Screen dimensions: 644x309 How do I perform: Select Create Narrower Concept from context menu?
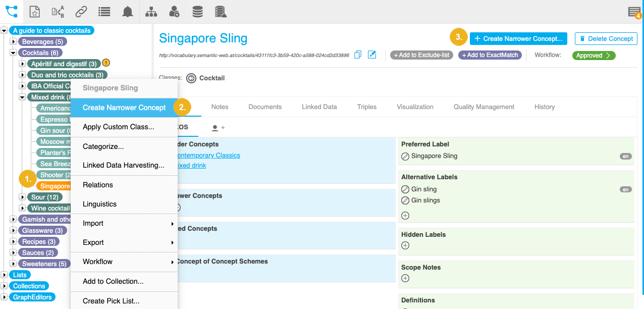(x=124, y=108)
